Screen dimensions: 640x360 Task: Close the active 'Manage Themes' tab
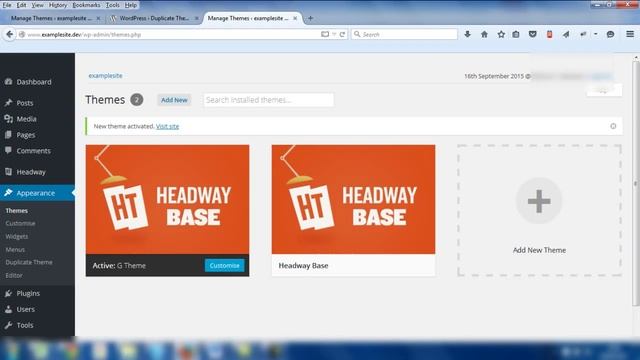(x=295, y=18)
